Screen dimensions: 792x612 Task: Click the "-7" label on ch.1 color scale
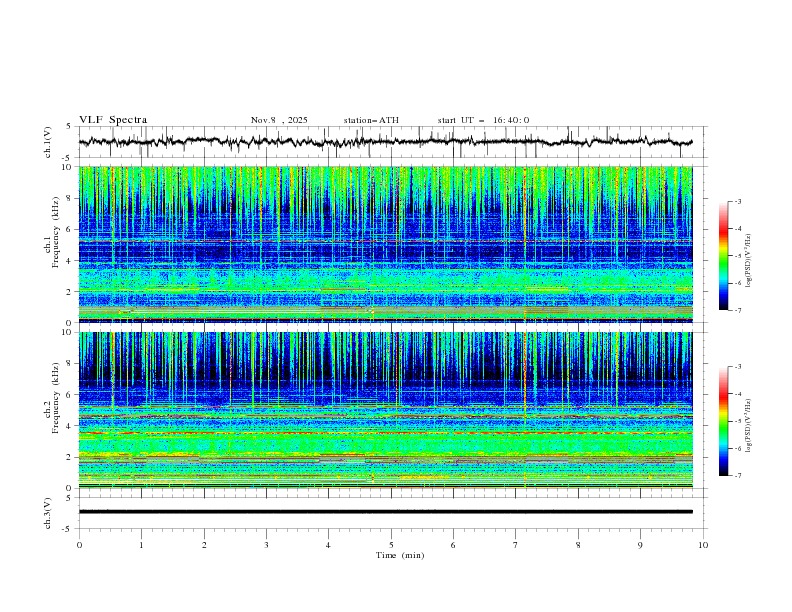(x=737, y=310)
